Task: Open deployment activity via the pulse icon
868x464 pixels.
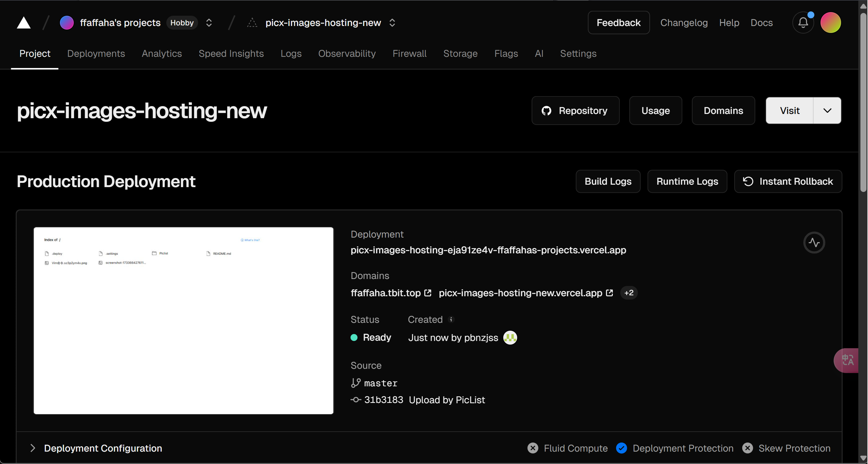Action: pyautogui.click(x=814, y=242)
